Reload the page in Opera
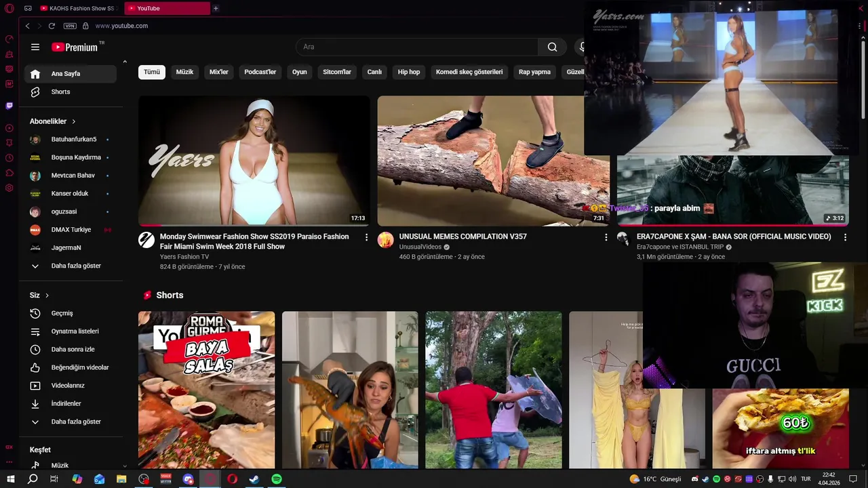This screenshot has height=488, width=868. click(x=52, y=26)
